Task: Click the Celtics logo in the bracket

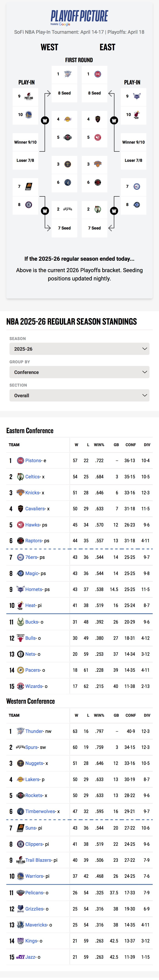Action: click(98, 209)
